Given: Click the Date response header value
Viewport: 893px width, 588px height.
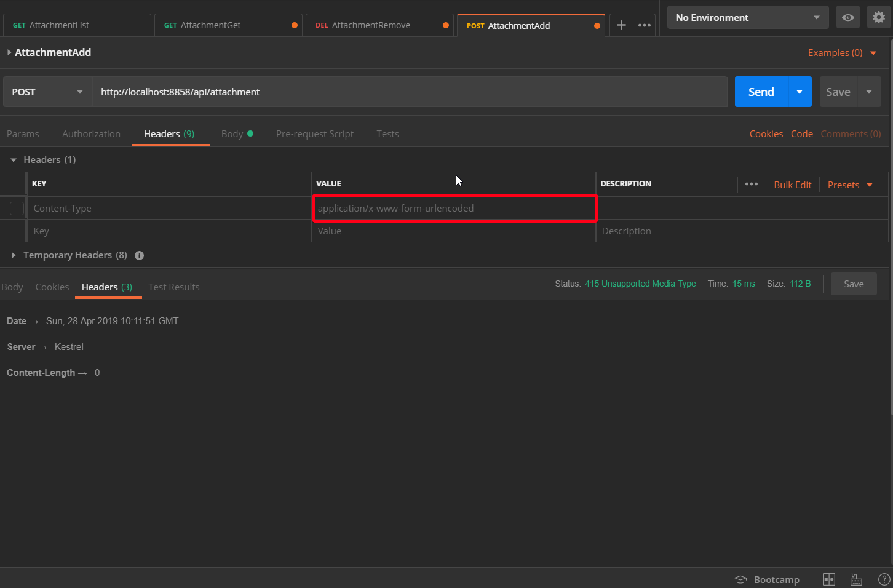Looking at the screenshot, I should pyautogui.click(x=112, y=321).
